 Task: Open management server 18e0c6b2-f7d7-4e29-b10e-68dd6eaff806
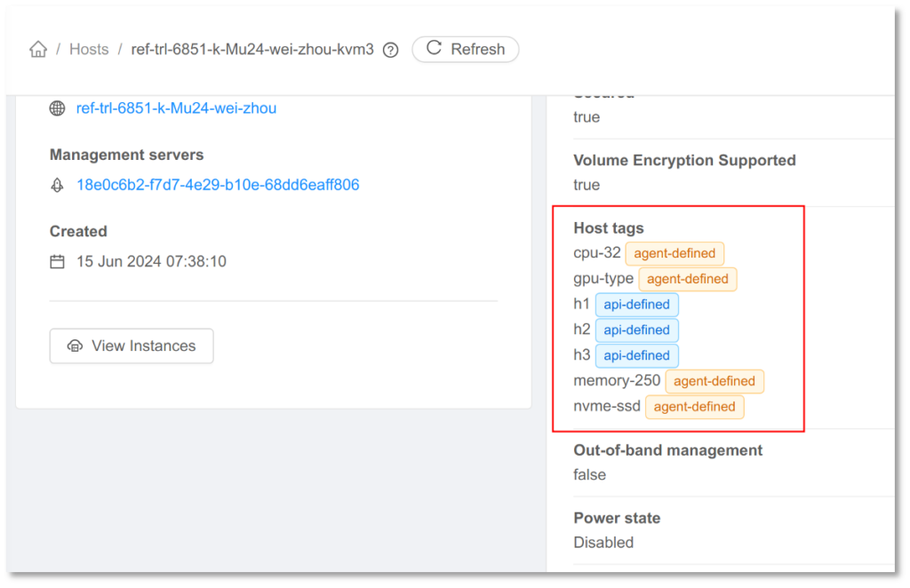(217, 185)
